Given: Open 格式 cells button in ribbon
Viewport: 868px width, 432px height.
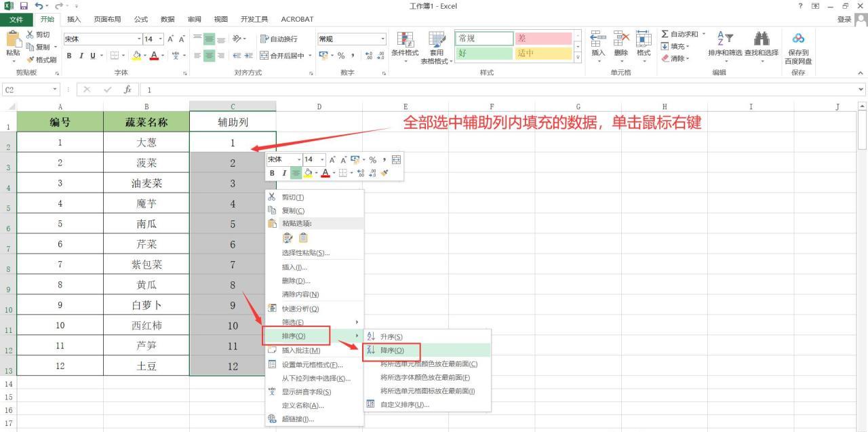Looking at the screenshot, I should point(644,47).
